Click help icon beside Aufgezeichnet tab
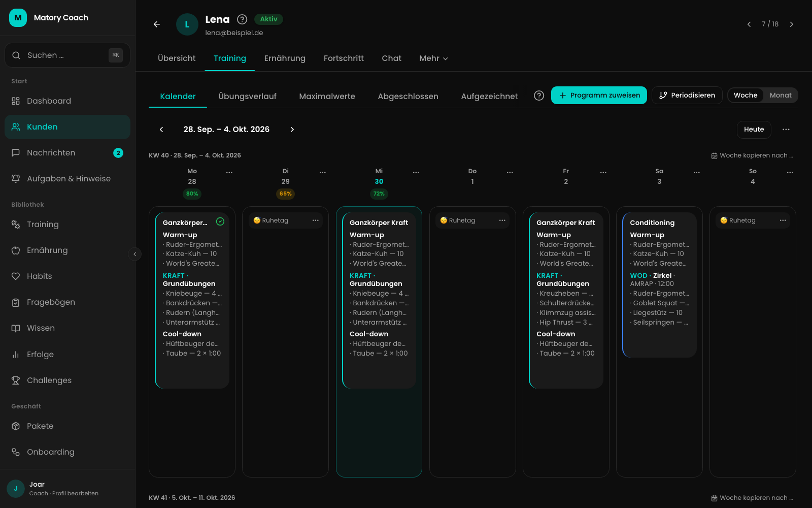Screen dimensions: 812x508 point(539,96)
